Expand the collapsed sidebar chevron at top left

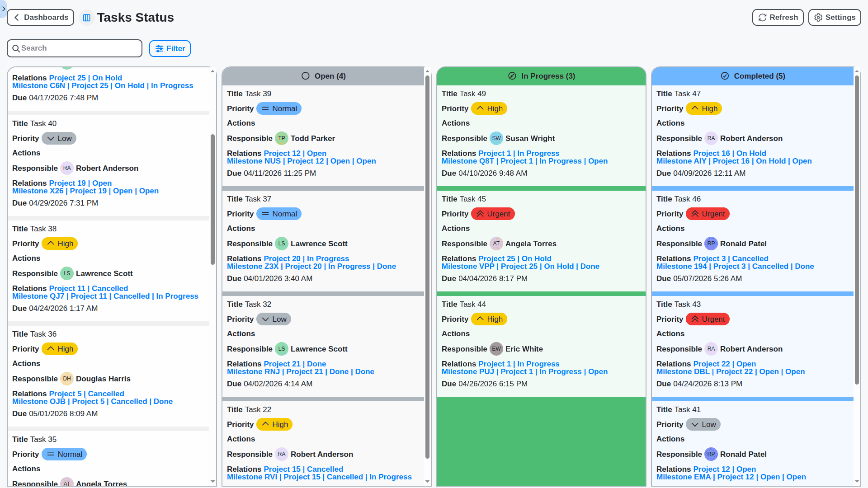click(3, 8)
